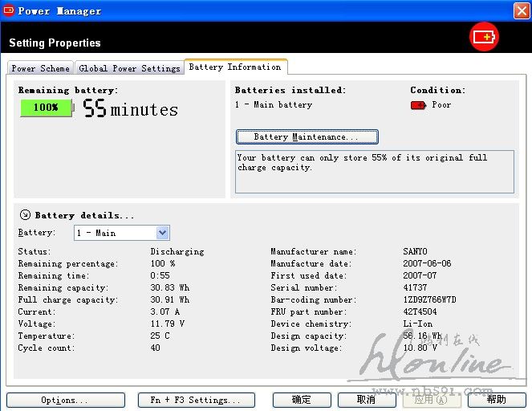Viewport: 532px width, 411px height.
Task: Click the battery capacity message text box
Action: tap(374, 170)
